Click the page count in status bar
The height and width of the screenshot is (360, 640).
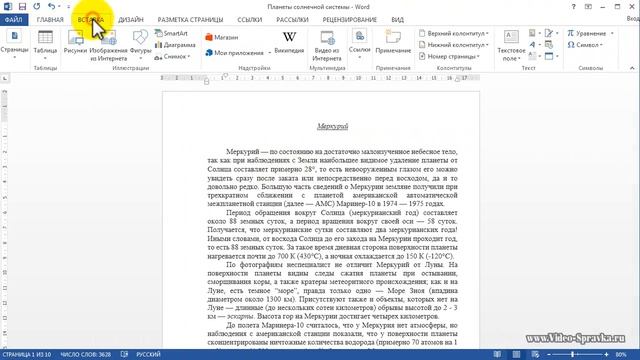point(27,354)
